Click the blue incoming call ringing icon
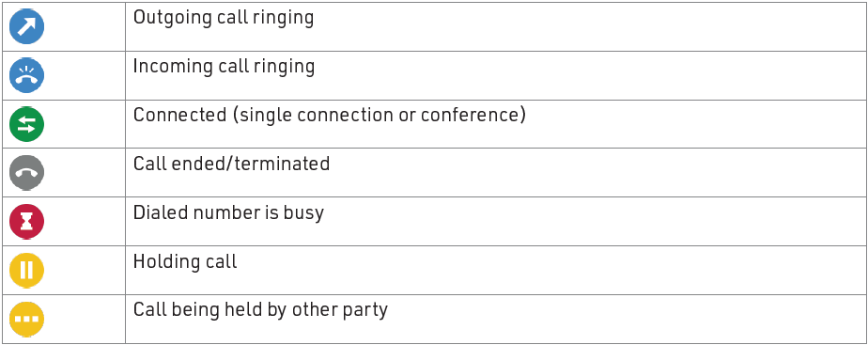The height and width of the screenshot is (345, 868). tap(26, 75)
